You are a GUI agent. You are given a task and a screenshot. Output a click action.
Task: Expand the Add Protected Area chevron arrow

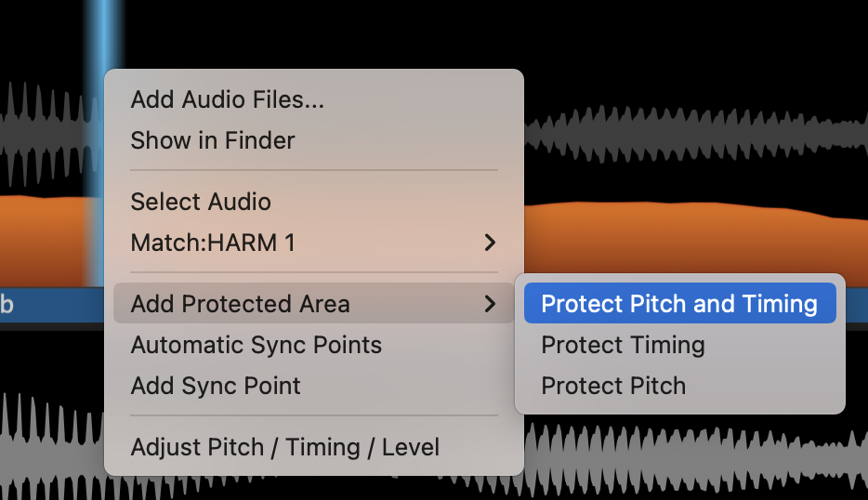(490, 304)
